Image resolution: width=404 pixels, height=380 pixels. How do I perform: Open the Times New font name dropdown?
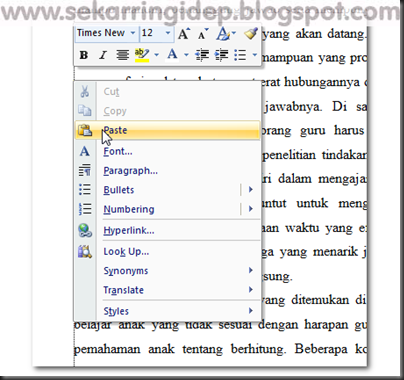point(133,33)
